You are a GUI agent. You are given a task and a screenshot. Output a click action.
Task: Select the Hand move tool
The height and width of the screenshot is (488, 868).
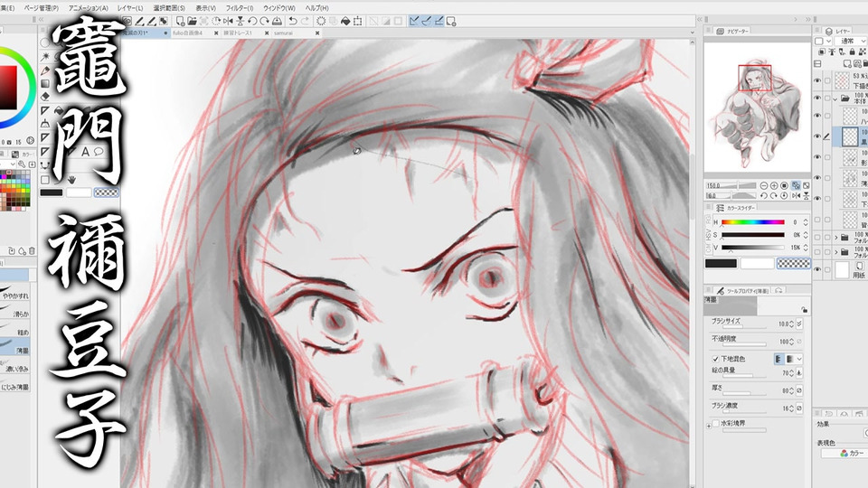point(72,179)
